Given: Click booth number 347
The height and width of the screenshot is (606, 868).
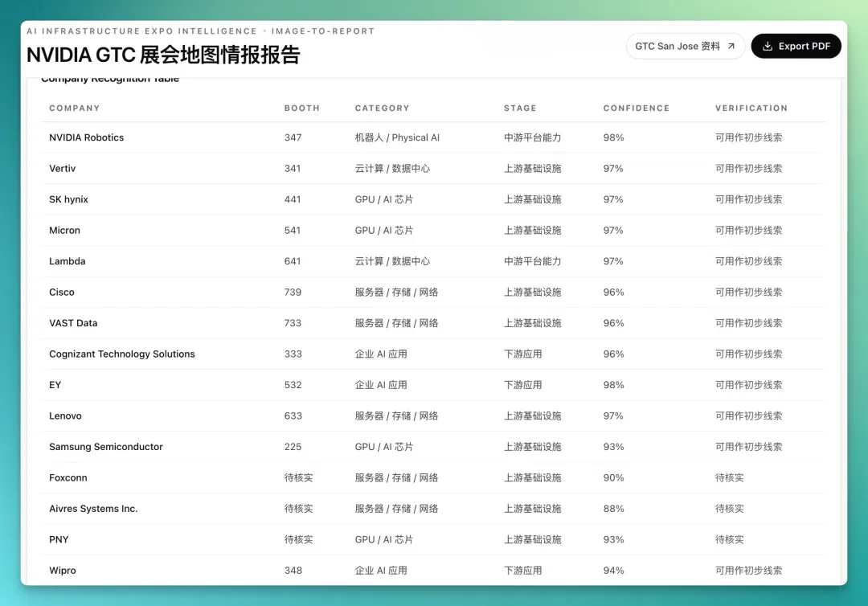Looking at the screenshot, I should [293, 137].
